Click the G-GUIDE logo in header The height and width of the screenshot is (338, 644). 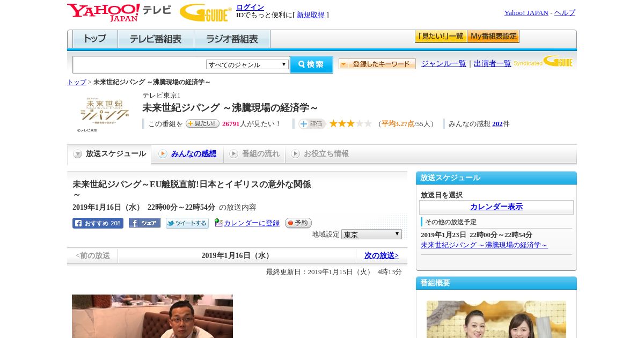[x=206, y=12]
